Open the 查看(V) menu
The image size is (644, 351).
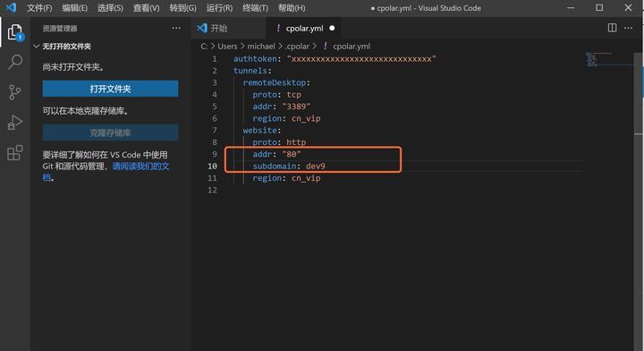click(146, 8)
